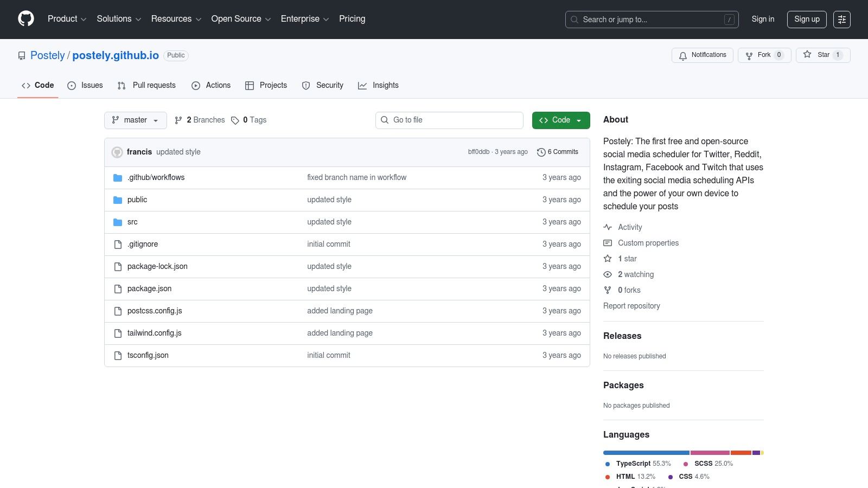Viewport: 868px width, 488px height.
Task: Open the Postely organization link
Action: coord(48,55)
